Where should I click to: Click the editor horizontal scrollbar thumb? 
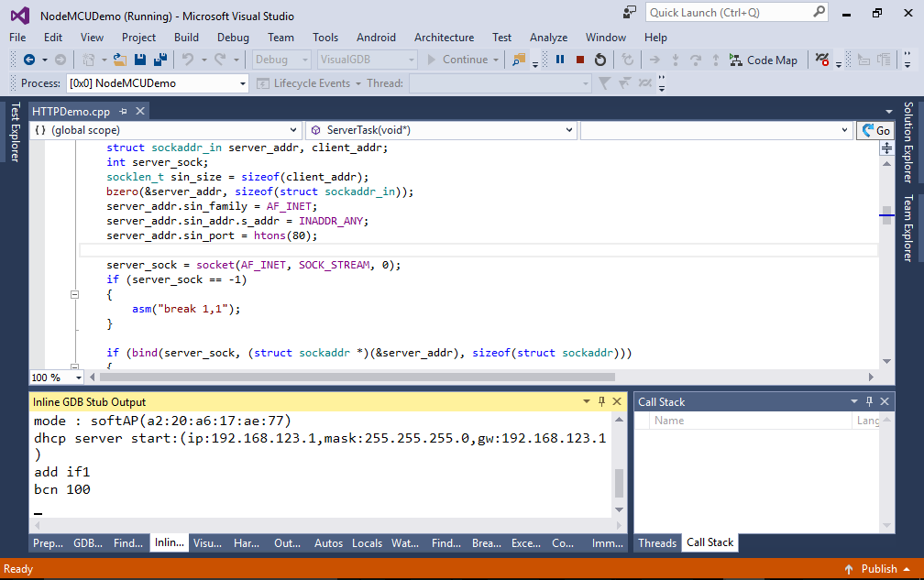tap(356, 377)
